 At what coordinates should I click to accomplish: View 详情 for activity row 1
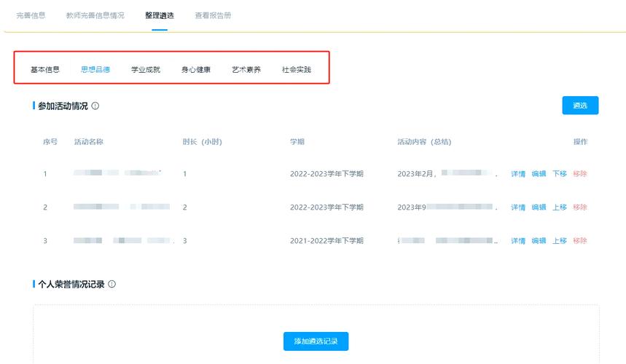(517, 174)
